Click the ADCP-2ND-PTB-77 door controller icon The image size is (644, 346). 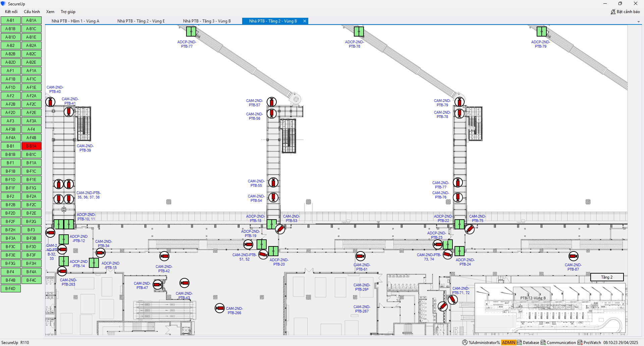191,32
